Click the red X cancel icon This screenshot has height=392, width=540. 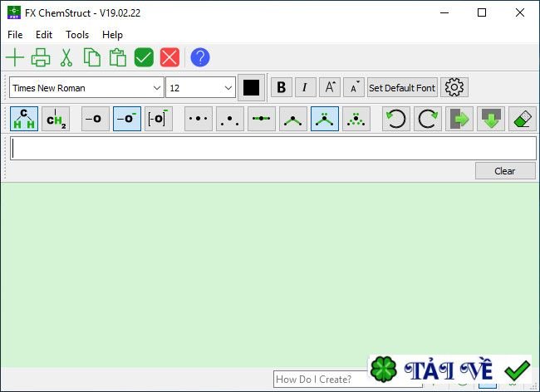coord(169,57)
